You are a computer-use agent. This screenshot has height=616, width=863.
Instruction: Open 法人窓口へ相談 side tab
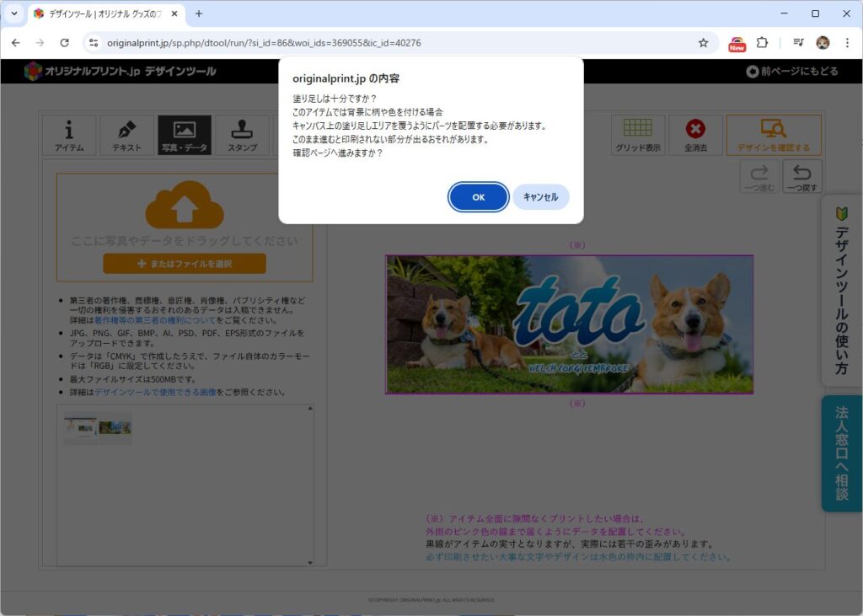(x=841, y=453)
